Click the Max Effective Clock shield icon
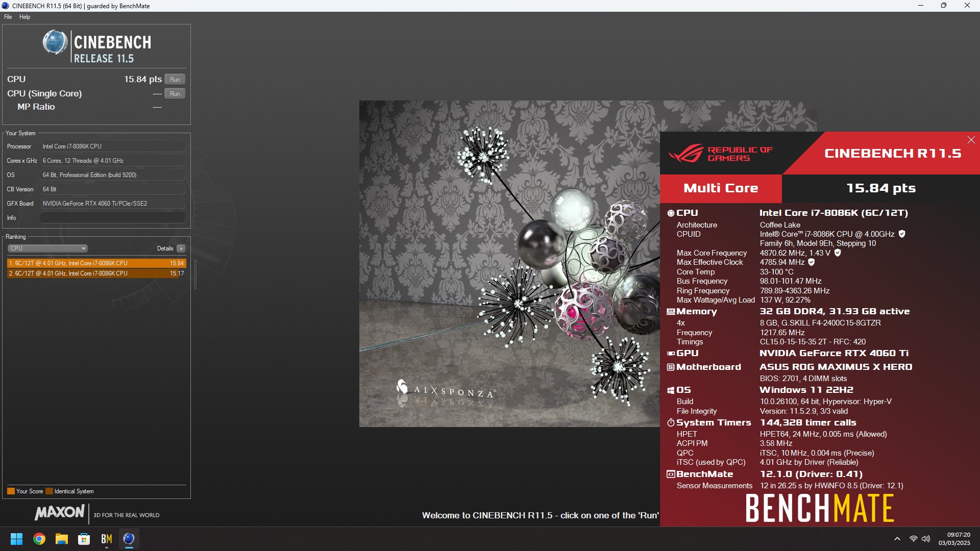This screenshot has width=980, height=551. (812, 262)
